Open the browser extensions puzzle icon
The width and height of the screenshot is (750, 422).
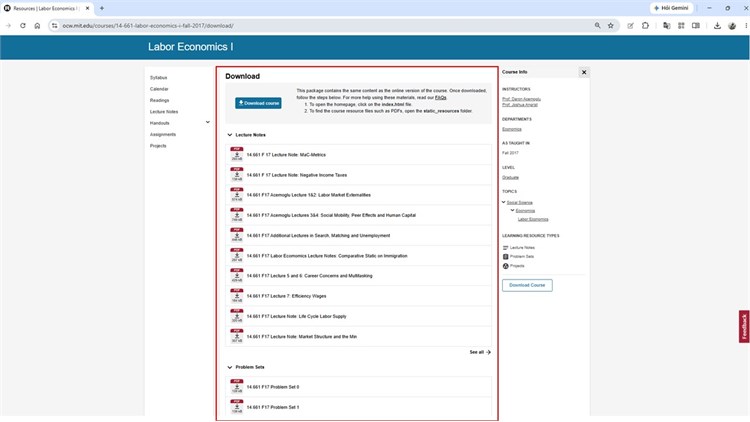645,26
